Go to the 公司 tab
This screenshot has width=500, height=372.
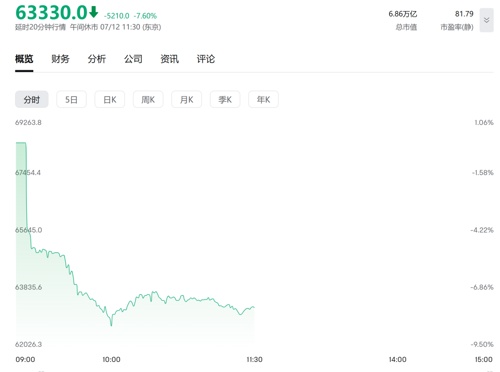point(133,59)
